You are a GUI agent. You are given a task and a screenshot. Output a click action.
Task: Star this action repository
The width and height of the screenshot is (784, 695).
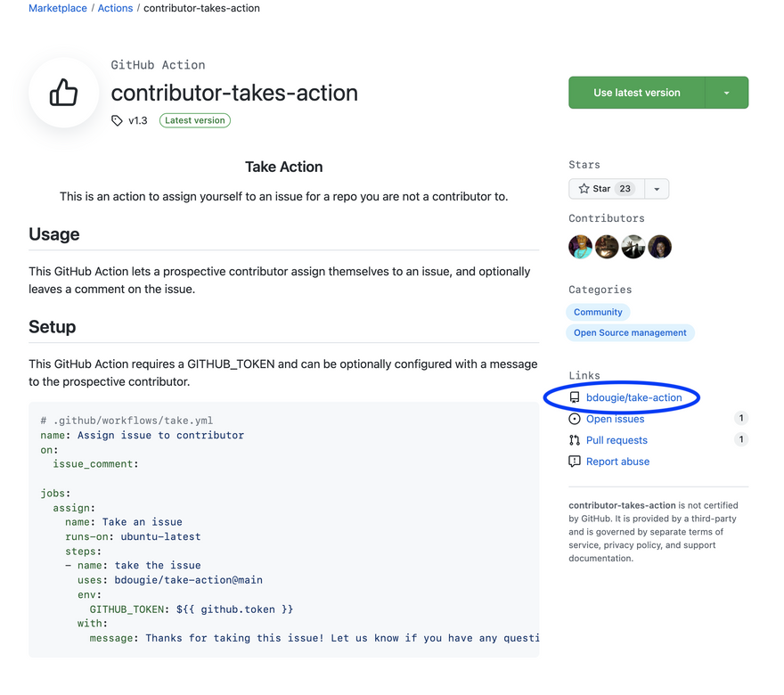[x=606, y=189]
